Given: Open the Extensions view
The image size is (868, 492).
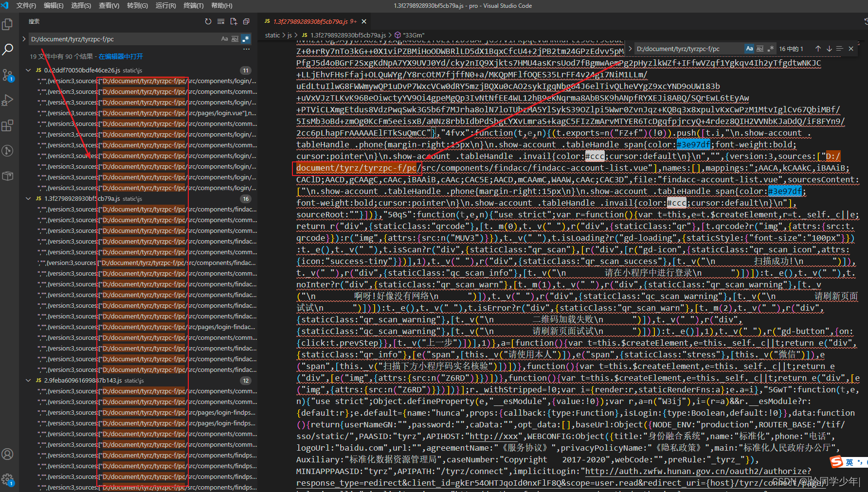Looking at the screenshot, I should pyautogui.click(x=7, y=125).
